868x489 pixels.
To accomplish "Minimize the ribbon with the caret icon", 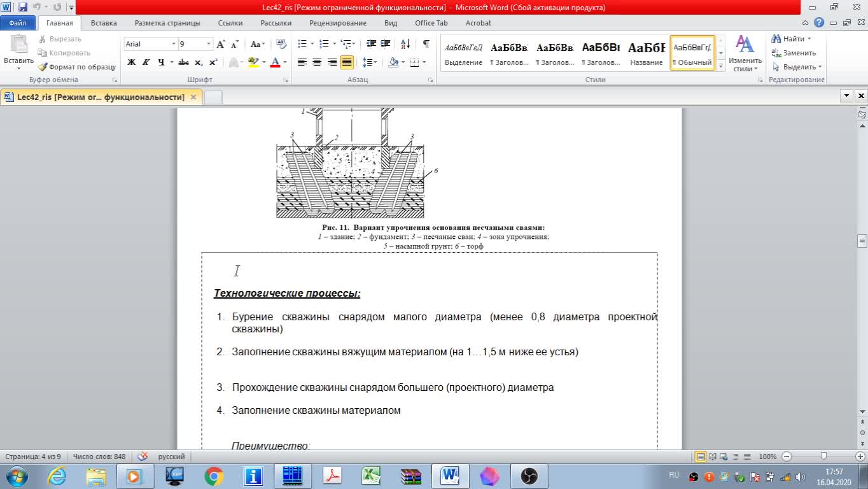I will [x=806, y=23].
